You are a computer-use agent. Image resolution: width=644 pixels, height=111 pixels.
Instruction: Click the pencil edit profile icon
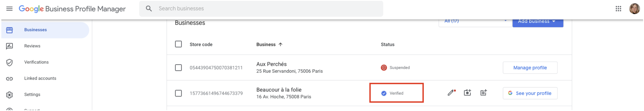point(451,93)
